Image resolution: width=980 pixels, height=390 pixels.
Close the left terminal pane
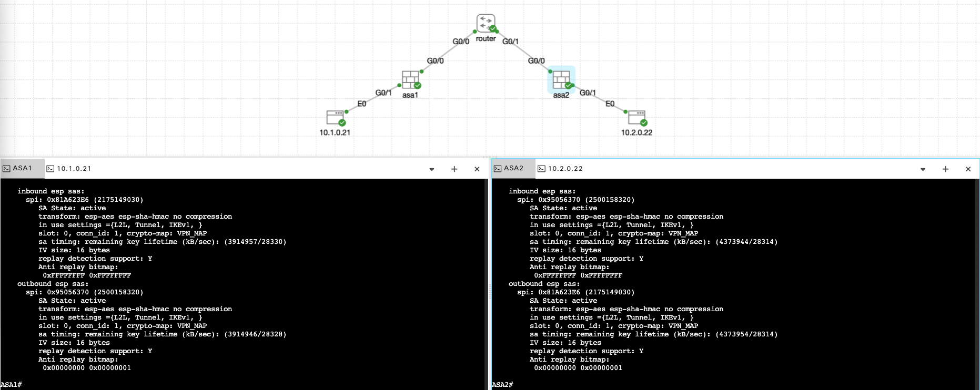pyautogui.click(x=477, y=169)
